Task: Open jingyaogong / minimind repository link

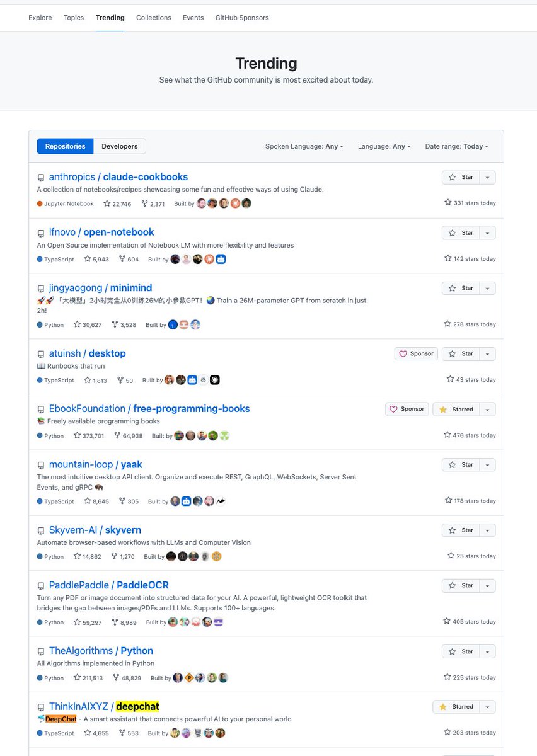Action: (101, 288)
